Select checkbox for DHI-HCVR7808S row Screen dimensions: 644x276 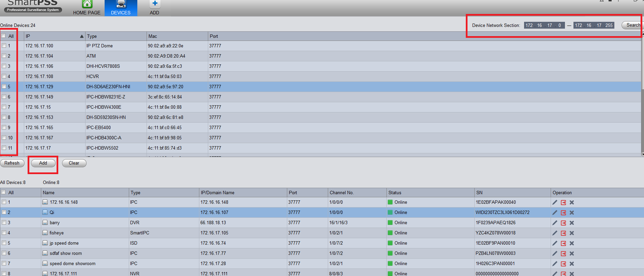coord(4,66)
